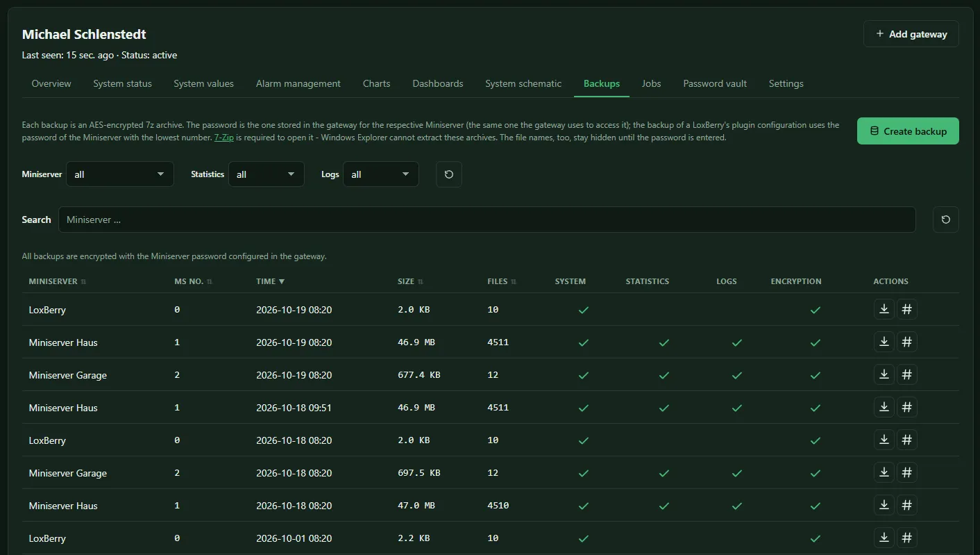Open the Logs filter dropdown
This screenshot has width=980, height=555.
[x=381, y=174]
